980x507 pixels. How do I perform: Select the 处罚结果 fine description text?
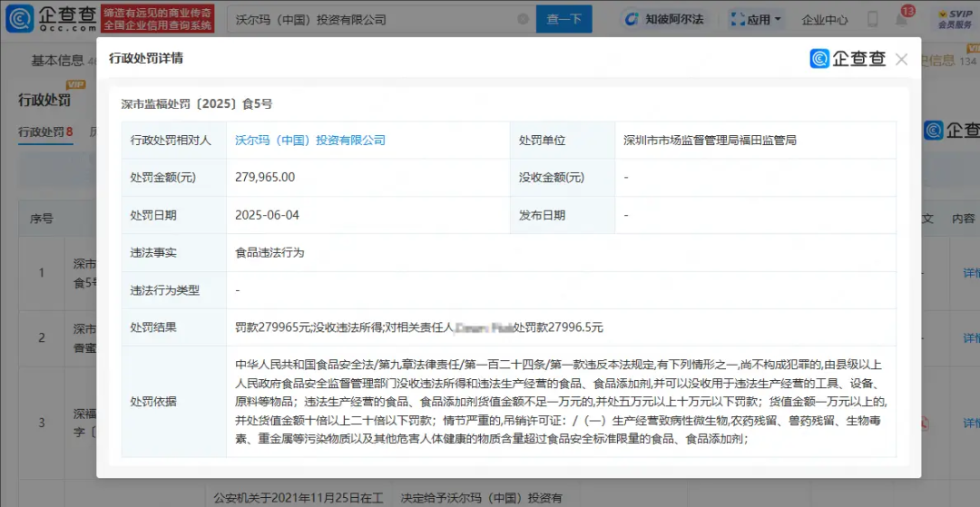[418, 327]
